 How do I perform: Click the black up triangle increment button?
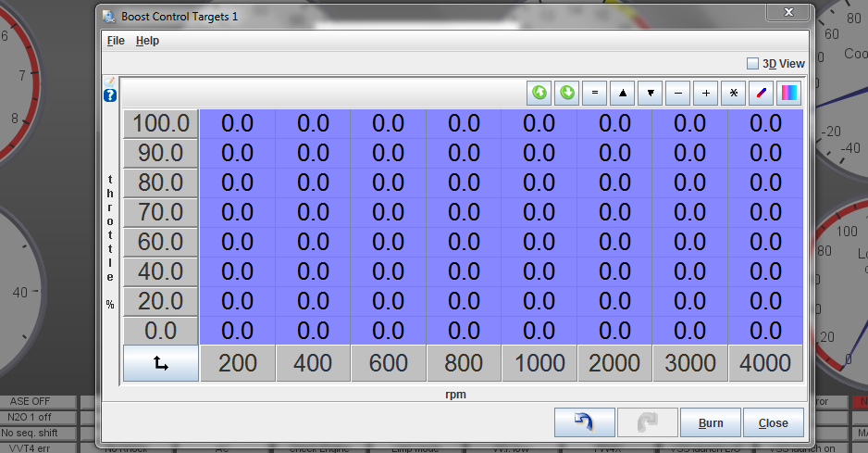(623, 93)
